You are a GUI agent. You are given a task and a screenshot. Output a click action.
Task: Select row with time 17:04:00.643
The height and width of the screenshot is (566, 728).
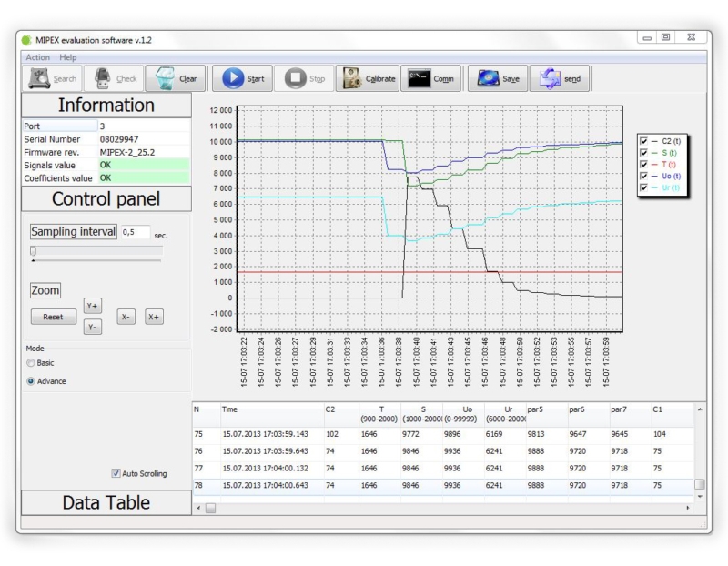(443, 485)
